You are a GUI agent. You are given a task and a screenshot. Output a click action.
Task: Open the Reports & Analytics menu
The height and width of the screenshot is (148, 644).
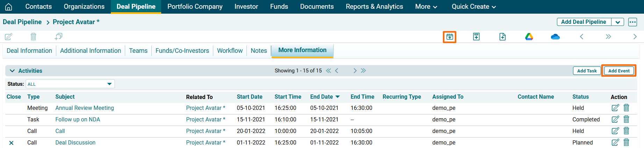pos(374,7)
